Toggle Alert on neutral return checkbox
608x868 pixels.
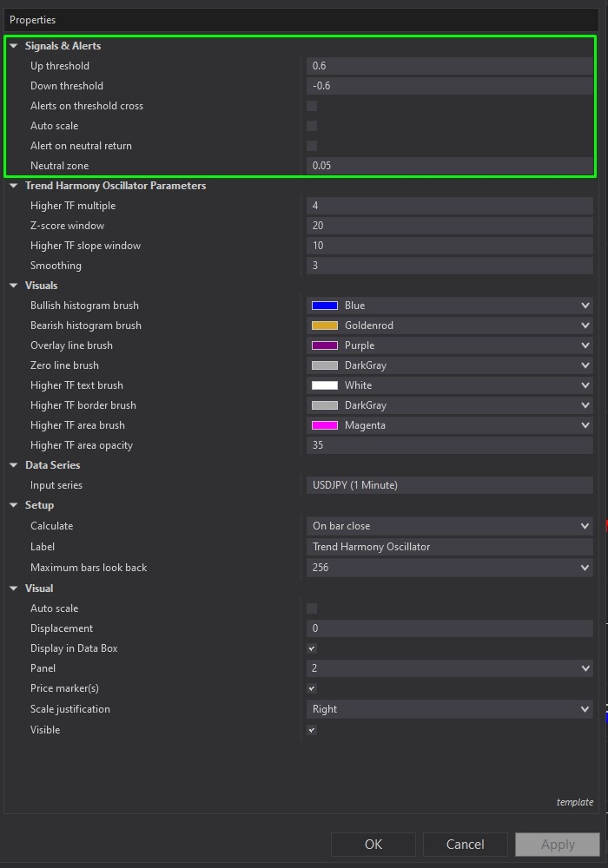(312, 146)
